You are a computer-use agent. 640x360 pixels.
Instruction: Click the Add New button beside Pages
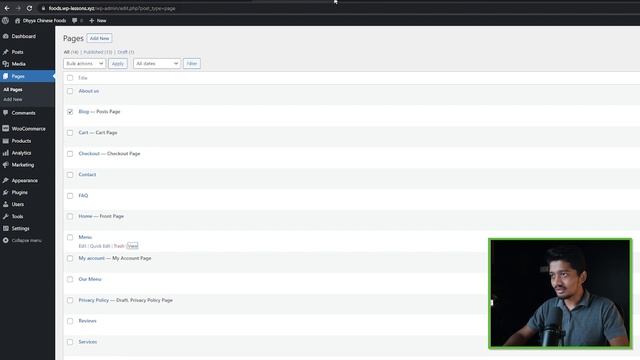[x=100, y=38]
